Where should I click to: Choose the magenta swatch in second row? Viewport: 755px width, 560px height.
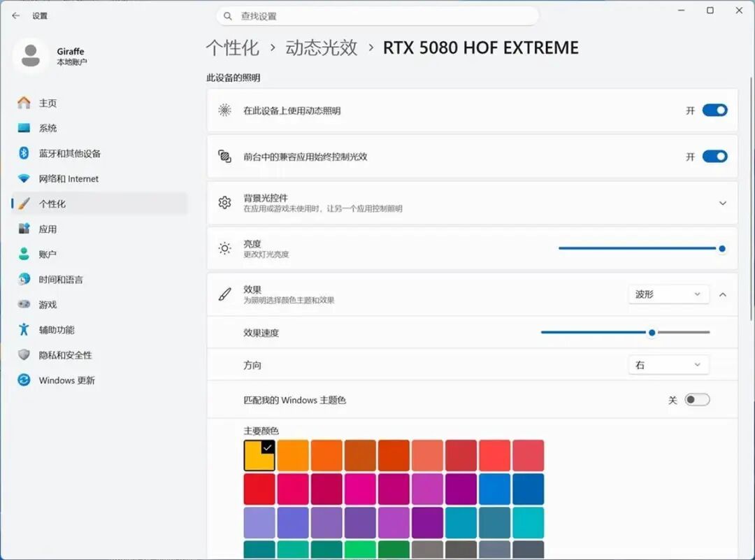360,489
